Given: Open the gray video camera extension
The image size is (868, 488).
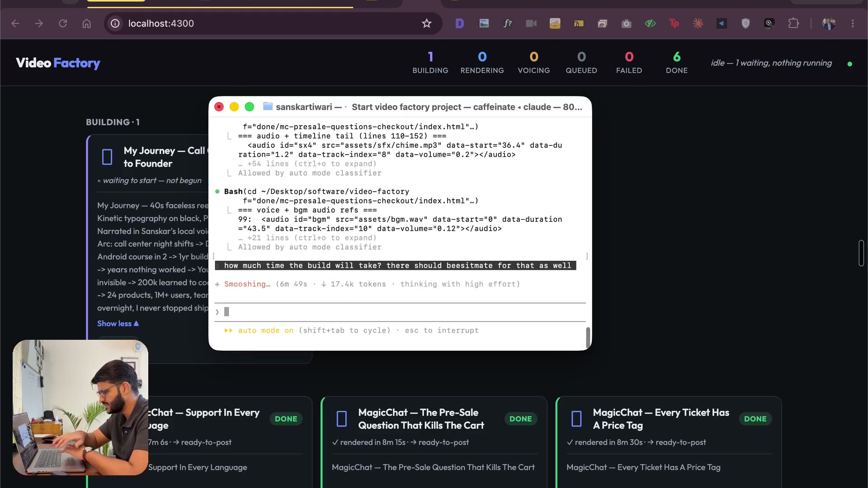Looking at the screenshot, I should [x=531, y=23].
